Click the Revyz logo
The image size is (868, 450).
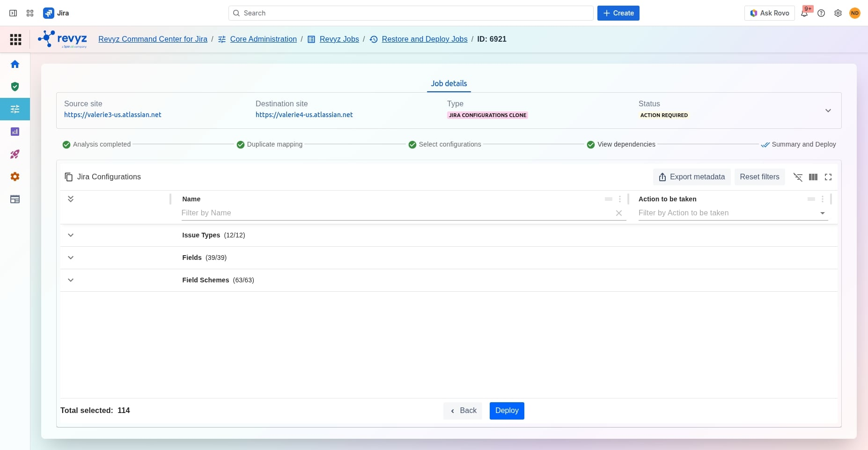click(62, 39)
